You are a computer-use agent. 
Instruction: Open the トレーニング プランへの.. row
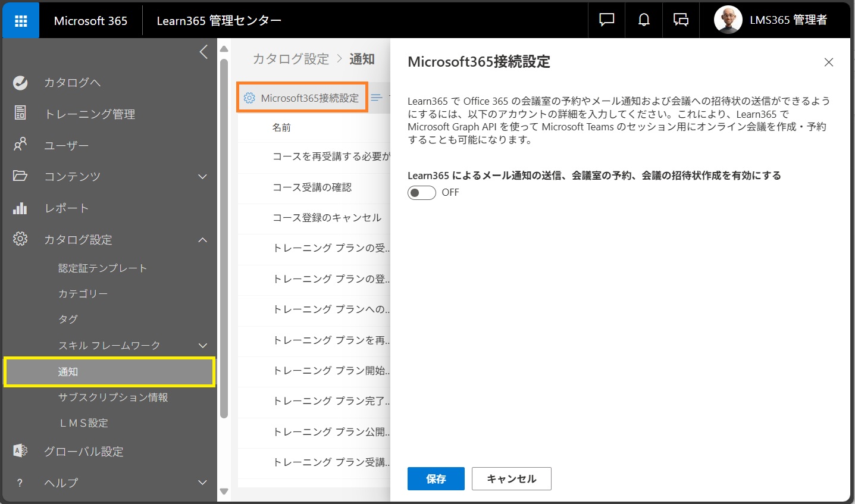314,309
